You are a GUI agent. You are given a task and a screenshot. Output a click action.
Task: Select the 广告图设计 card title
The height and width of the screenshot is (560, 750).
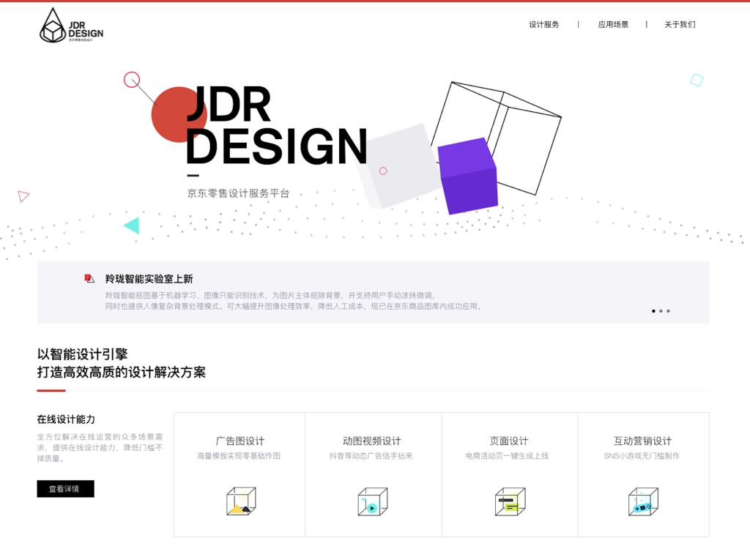pyautogui.click(x=240, y=441)
